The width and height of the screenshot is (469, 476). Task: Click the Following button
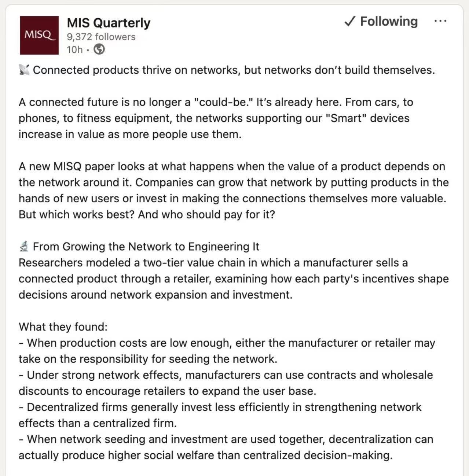381,21
